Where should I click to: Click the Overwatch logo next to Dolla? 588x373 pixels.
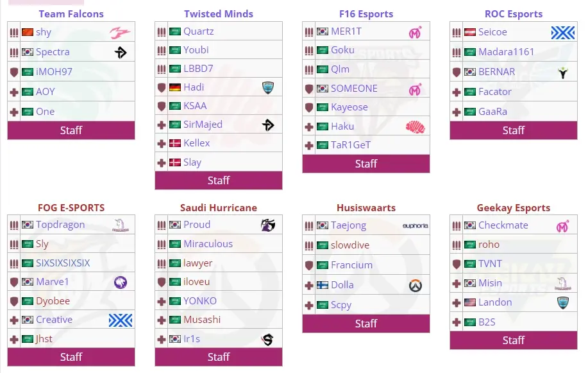[x=415, y=285]
